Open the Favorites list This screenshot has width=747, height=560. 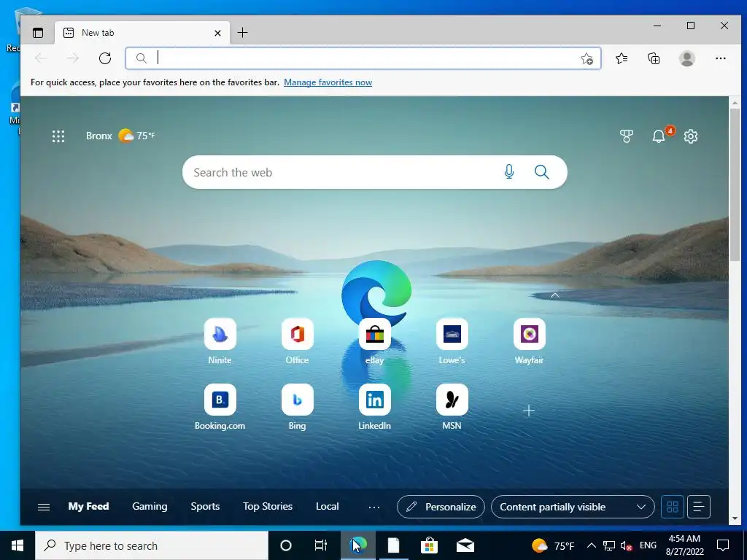click(622, 58)
